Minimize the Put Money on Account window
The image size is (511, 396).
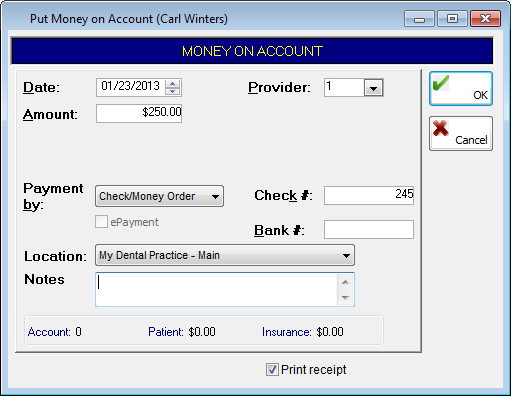419,19
